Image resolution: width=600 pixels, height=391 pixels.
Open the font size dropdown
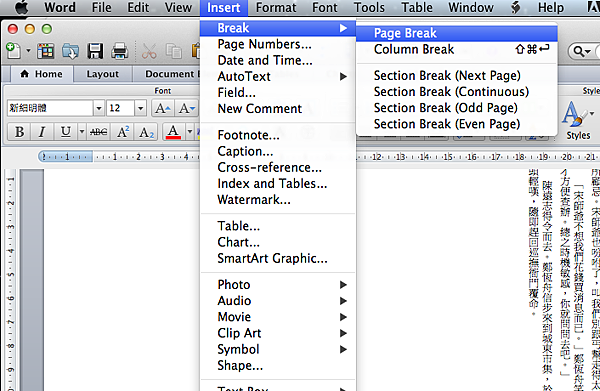click(140, 108)
